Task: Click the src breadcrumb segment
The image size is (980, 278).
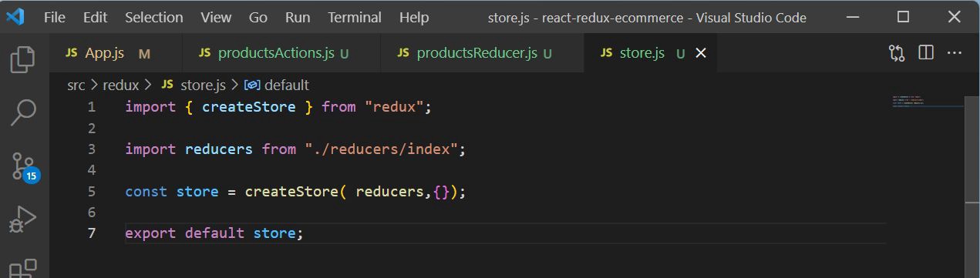Action: [76, 85]
